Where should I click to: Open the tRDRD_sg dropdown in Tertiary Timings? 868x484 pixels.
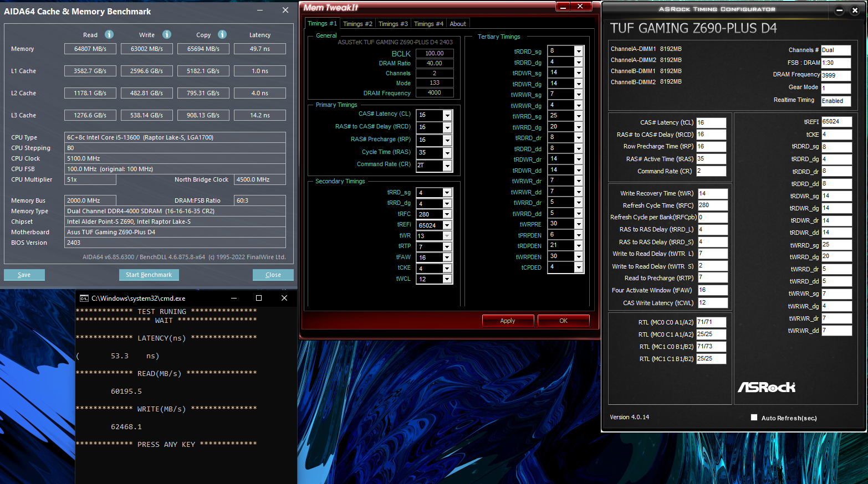point(579,51)
